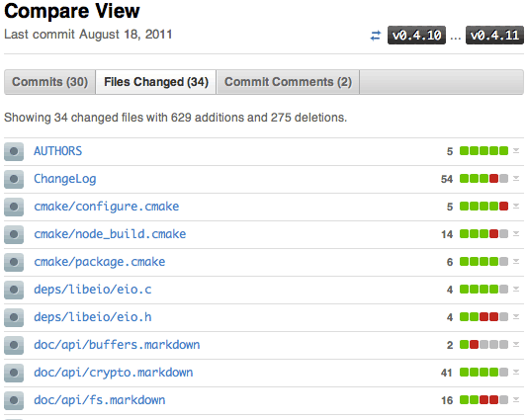
Task: Click the swap compare direction arrows icon
Action: click(x=376, y=36)
